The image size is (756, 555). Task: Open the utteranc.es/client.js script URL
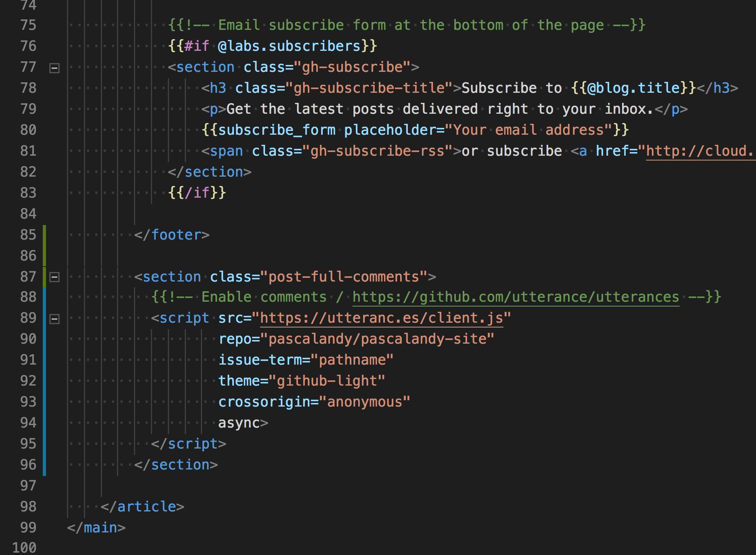(x=381, y=318)
